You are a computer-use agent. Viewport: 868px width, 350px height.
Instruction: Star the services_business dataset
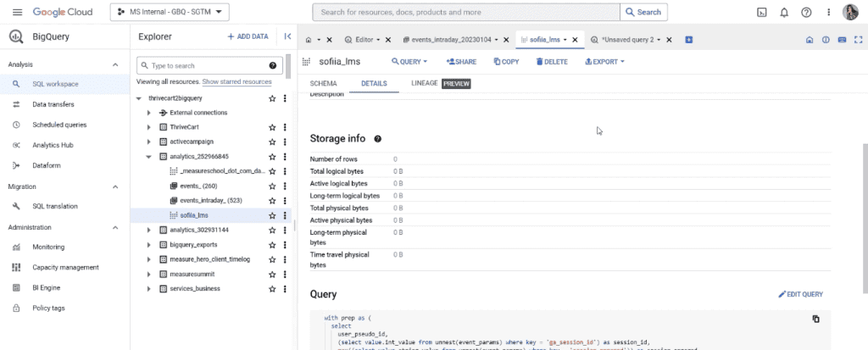point(272,288)
